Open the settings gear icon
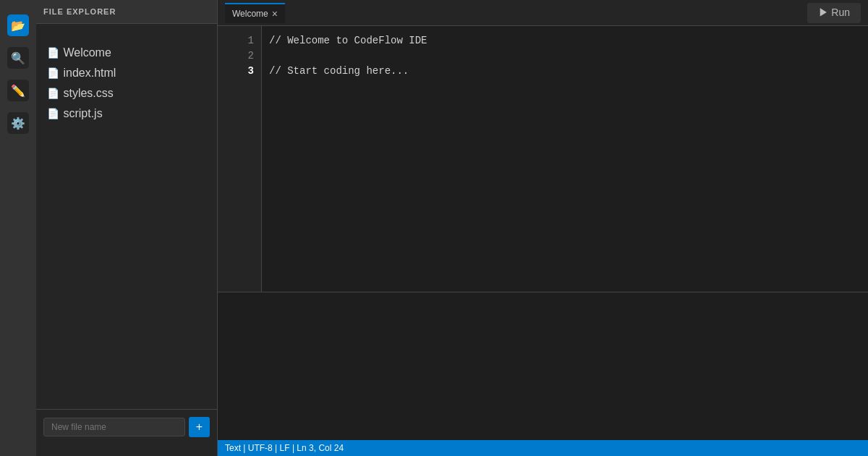868x456 pixels. pyautogui.click(x=18, y=123)
